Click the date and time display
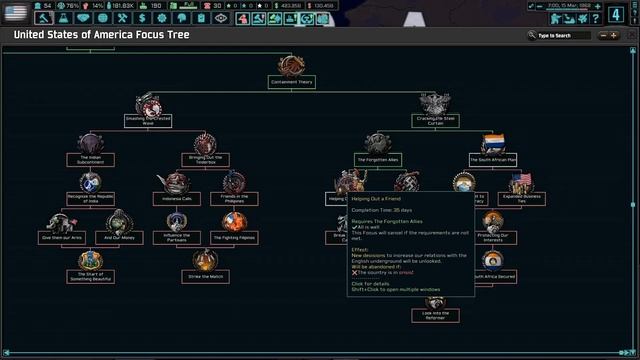 569,6
